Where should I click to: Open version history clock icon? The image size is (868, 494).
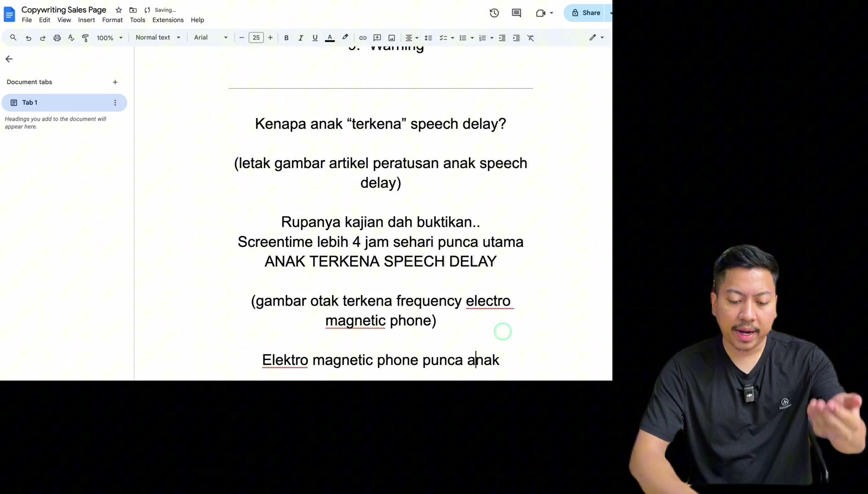[x=494, y=13]
